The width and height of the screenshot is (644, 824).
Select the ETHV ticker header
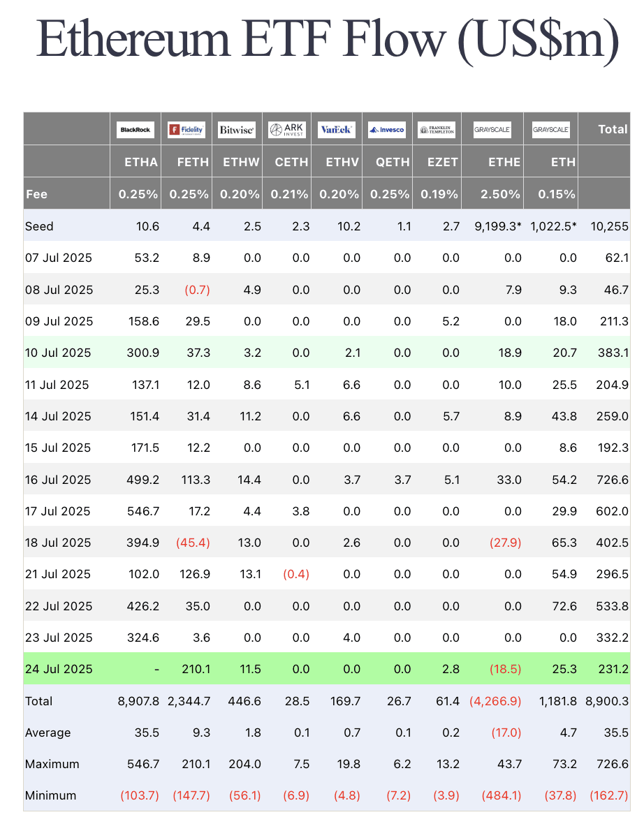(x=342, y=163)
